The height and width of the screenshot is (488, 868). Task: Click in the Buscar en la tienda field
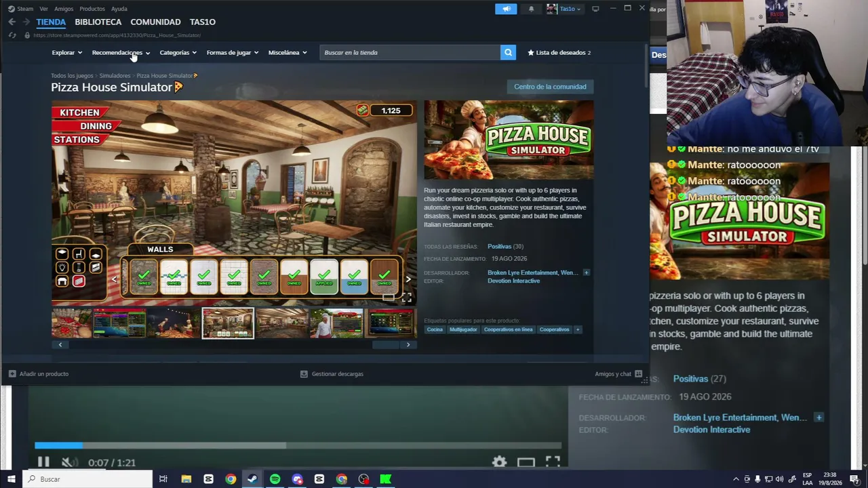coord(410,52)
